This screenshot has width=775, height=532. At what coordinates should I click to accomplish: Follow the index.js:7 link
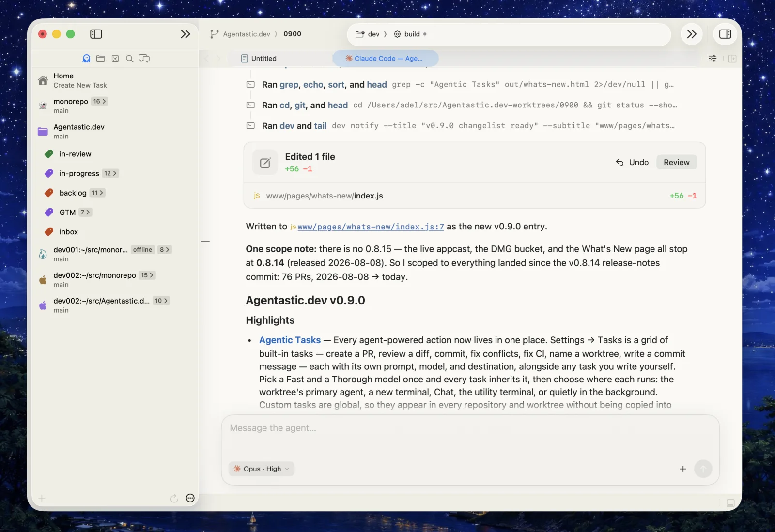tap(371, 227)
